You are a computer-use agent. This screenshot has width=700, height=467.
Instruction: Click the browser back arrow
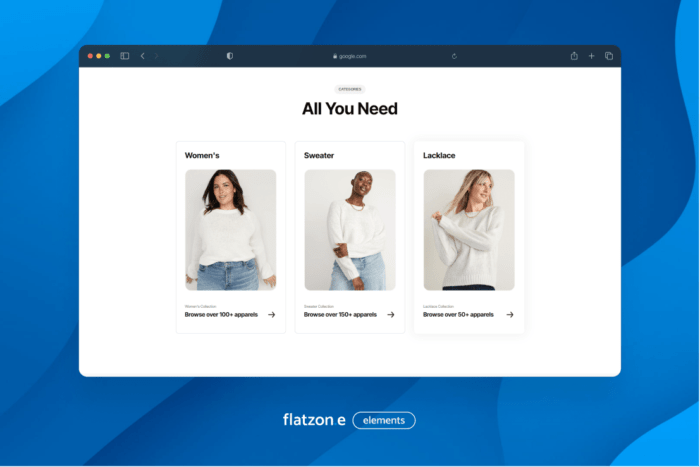(142, 56)
